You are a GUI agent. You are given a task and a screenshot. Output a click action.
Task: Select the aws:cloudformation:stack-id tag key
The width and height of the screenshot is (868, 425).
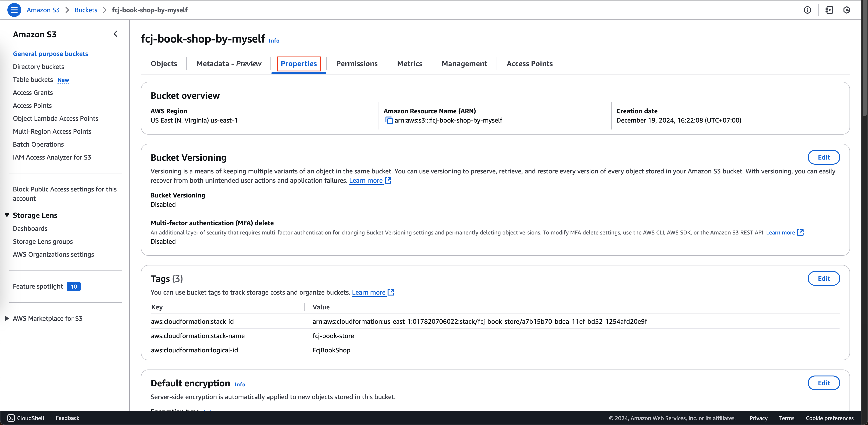coord(192,321)
